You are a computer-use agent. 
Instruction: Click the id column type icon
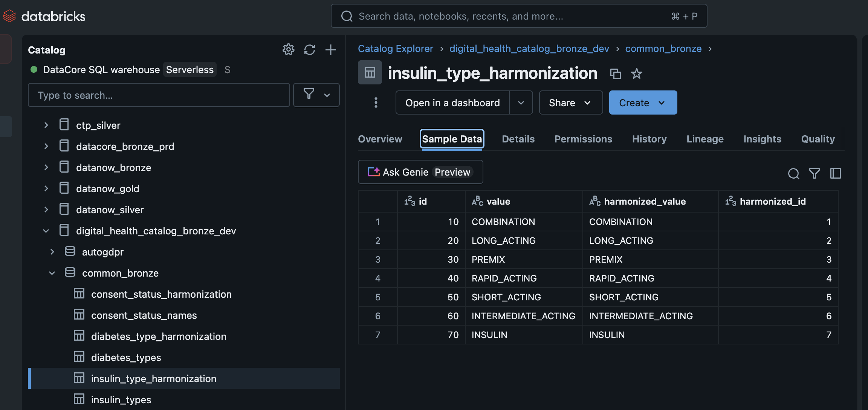[x=410, y=201]
